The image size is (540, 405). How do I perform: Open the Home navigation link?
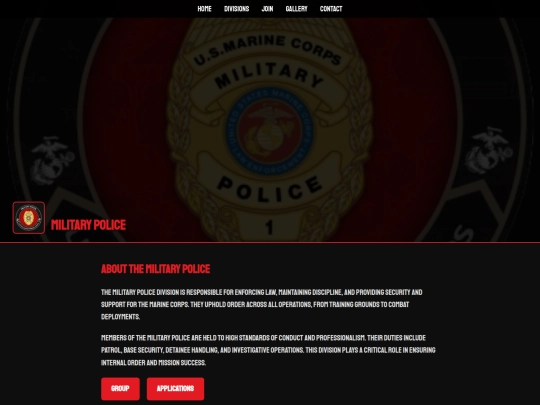204,9
